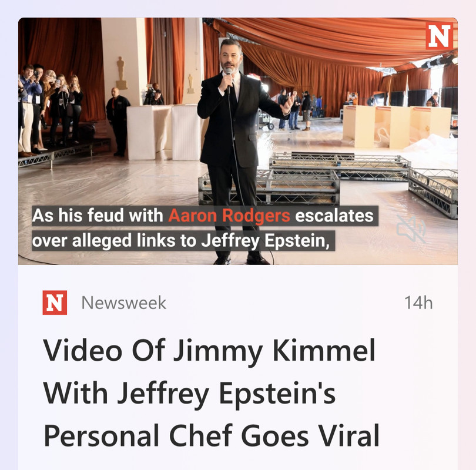The width and height of the screenshot is (476, 470).
Task: Click the group of photographers on the riser
Action: click(x=50, y=109)
